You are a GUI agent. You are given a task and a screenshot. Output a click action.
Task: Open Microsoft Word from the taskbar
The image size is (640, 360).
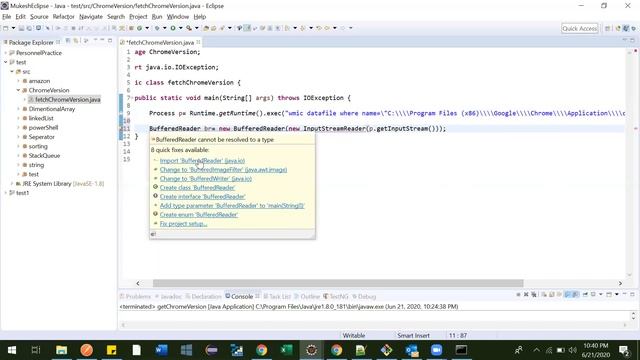pos(161,350)
